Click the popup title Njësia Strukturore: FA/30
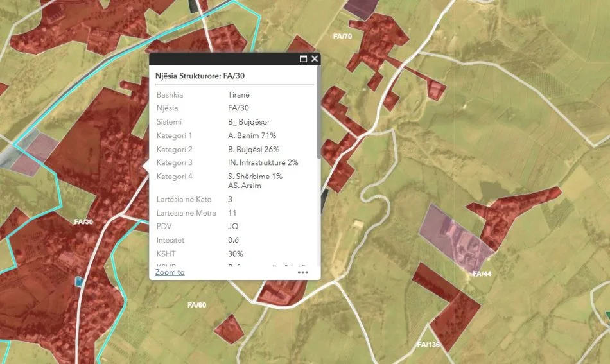 [200, 76]
